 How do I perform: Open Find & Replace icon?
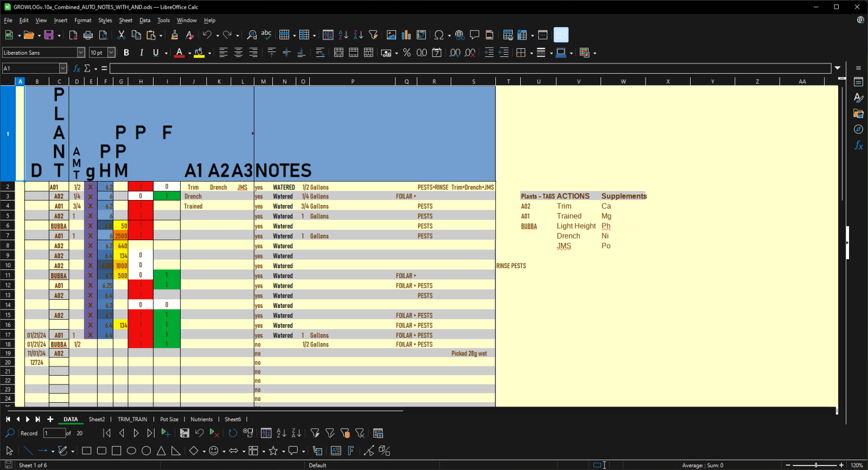coord(252,35)
